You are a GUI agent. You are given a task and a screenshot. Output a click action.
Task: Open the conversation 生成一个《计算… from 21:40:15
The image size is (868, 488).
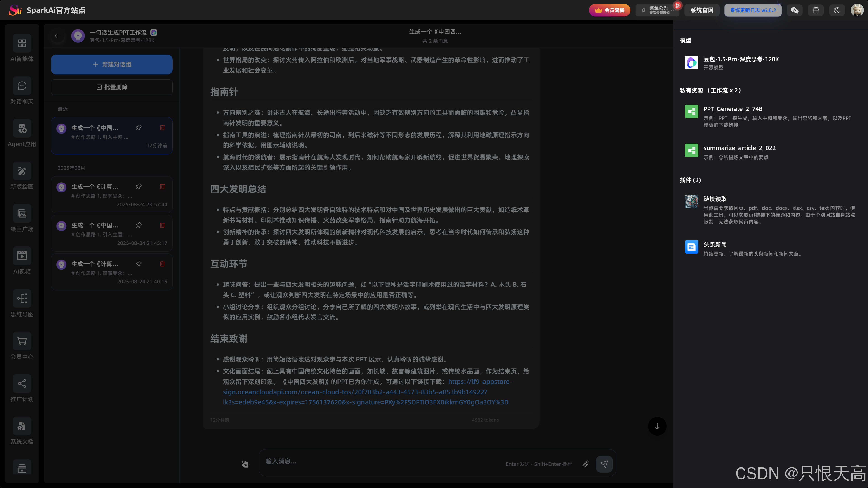[111, 272]
